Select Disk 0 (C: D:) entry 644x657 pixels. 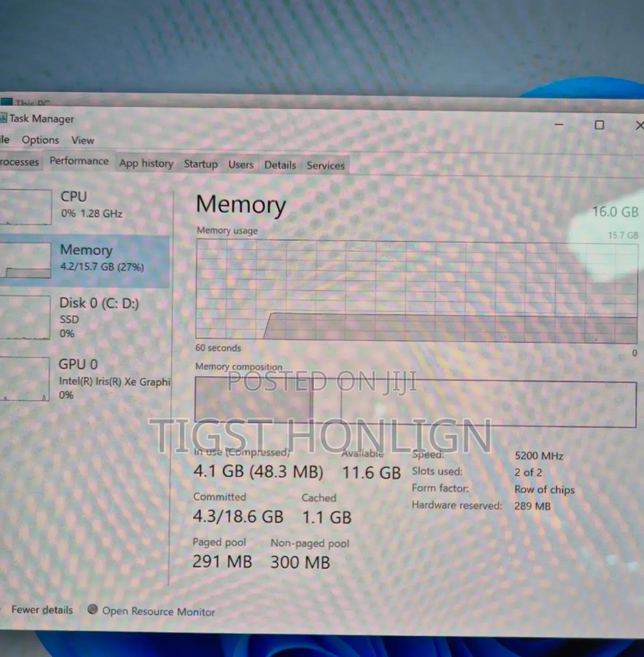(85, 317)
